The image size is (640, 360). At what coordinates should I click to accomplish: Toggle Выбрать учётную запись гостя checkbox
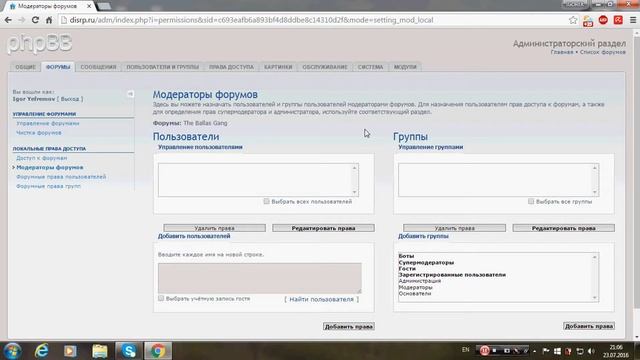point(161,298)
